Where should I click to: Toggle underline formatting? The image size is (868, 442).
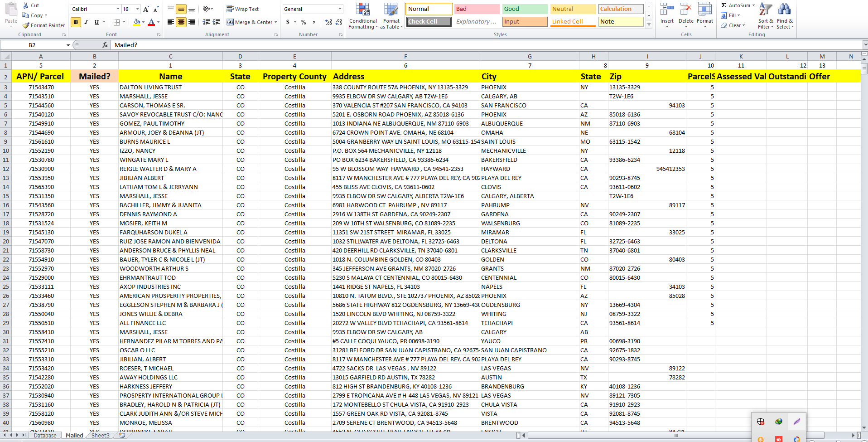point(96,22)
